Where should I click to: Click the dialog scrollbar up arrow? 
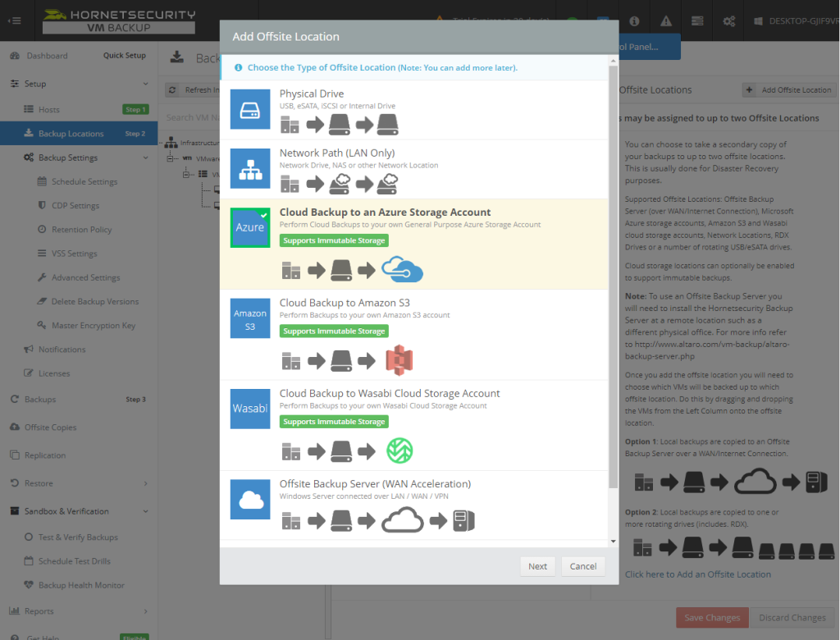click(614, 61)
